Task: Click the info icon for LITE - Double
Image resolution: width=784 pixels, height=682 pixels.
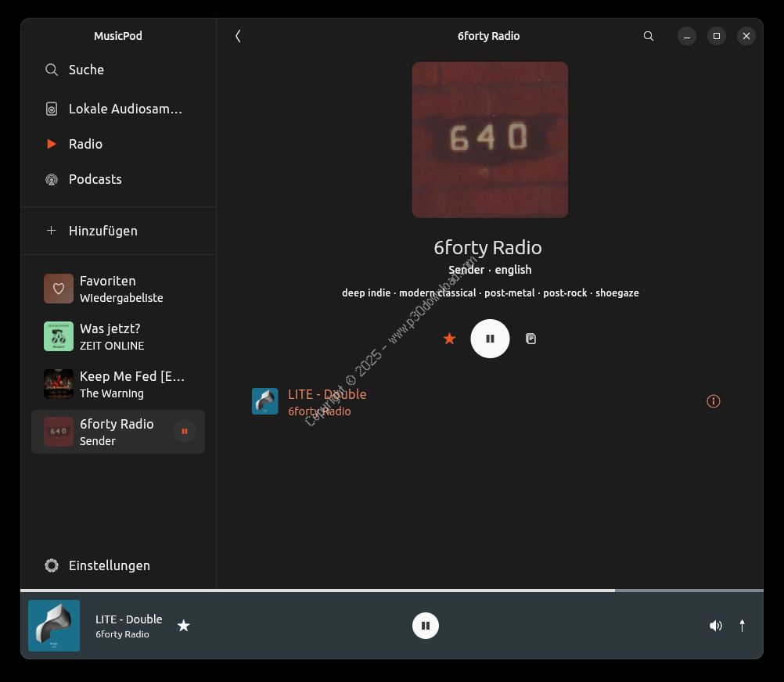Action: [713, 401]
